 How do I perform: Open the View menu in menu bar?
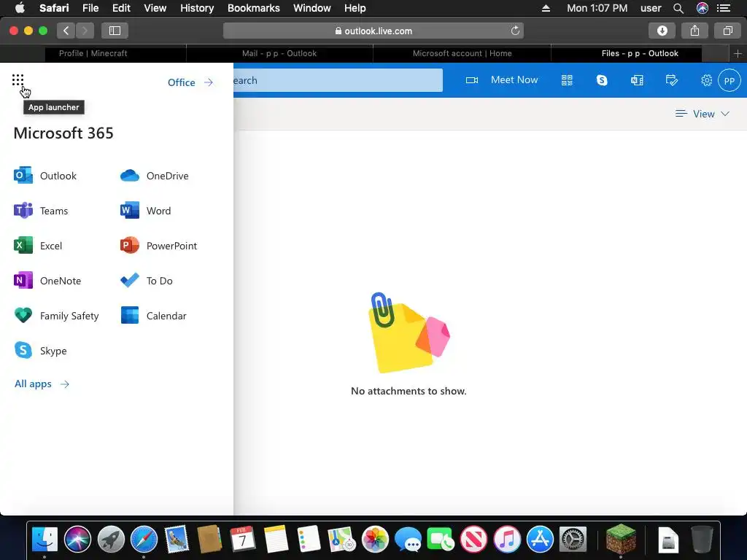(155, 8)
